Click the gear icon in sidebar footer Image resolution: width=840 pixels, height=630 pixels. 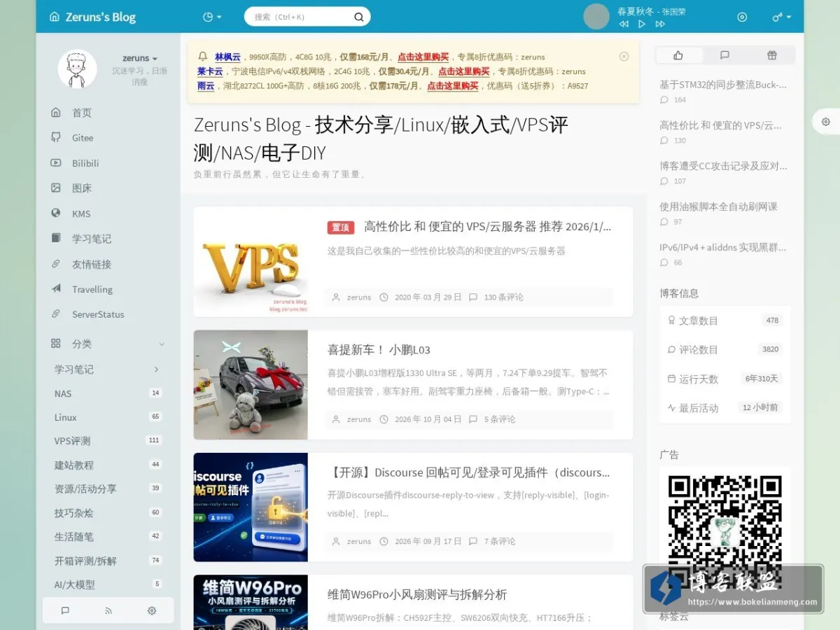pyautogui.click(x=152, y=610)
